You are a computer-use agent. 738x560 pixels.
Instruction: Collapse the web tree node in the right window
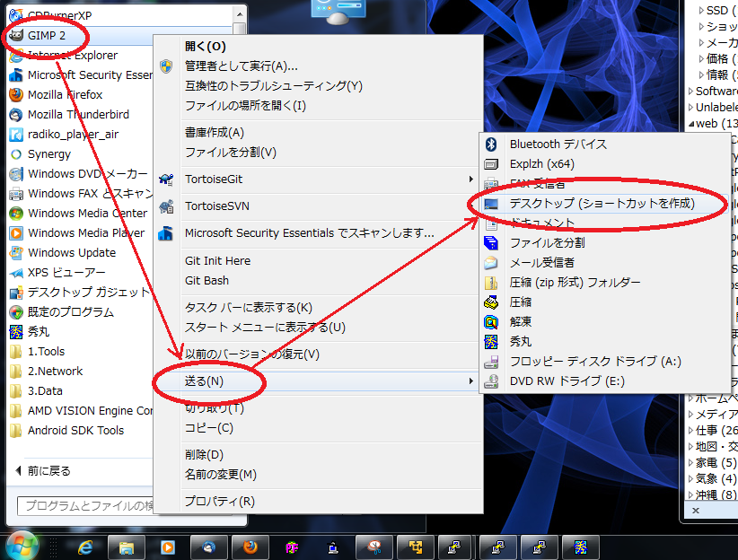[x=691, y=124]
